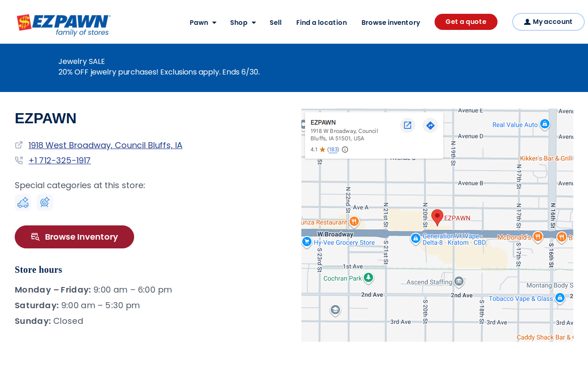Click the Caddy Shack Bar label
588x368 pixels.
pos(545,337)
